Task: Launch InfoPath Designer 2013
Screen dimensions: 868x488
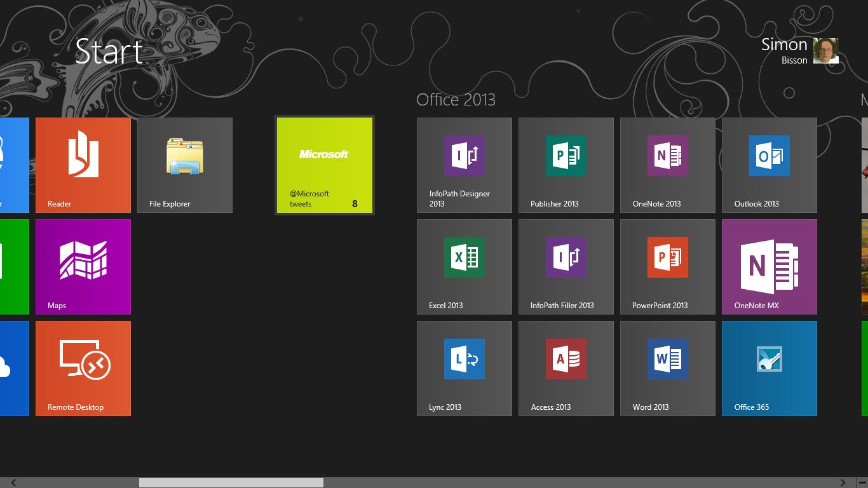Action: pyautogui.click(x=464, y=165)
